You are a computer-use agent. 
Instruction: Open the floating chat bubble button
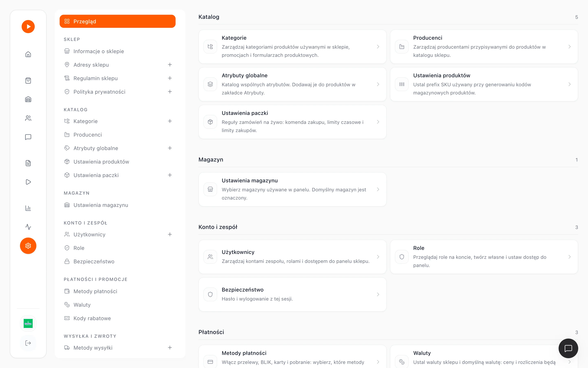(x=568, y=348)
